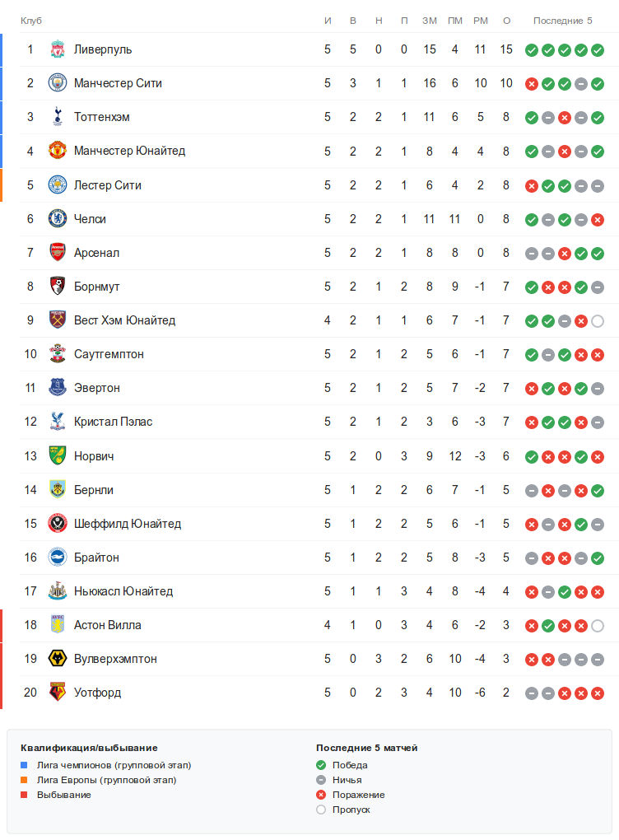The width and height of the screenshot is (619, 840).
Task: Click the Norwich club crest
Action: click(57, 455)
